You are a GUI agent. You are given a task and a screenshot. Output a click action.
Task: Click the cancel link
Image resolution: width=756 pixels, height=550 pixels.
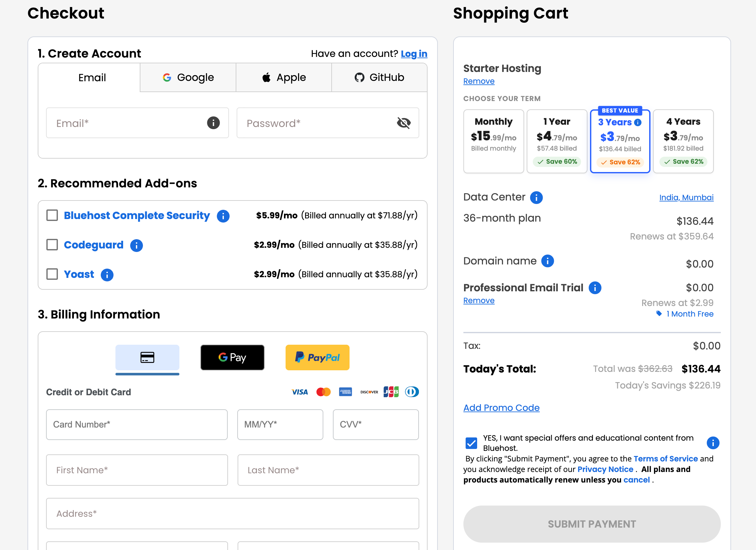point(637,480)
